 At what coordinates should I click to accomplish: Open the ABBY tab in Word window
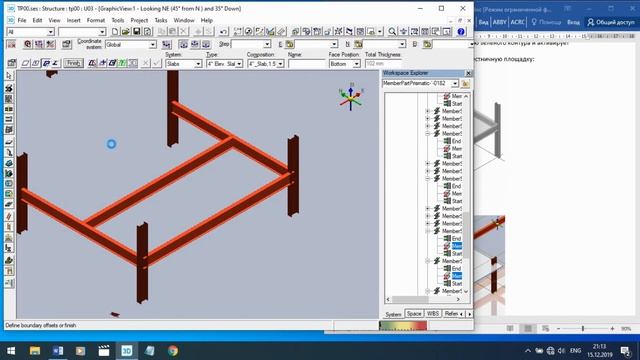(499, 22)
